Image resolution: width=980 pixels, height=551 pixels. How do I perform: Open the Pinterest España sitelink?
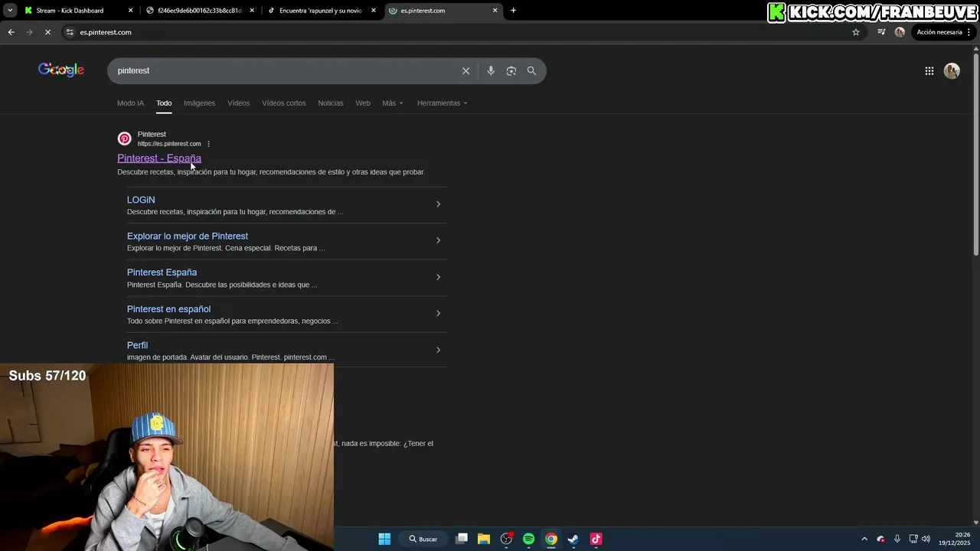tap(162, 272)
